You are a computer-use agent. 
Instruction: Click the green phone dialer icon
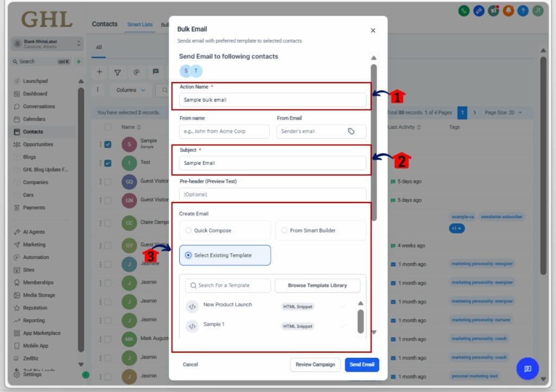[463, 11]
